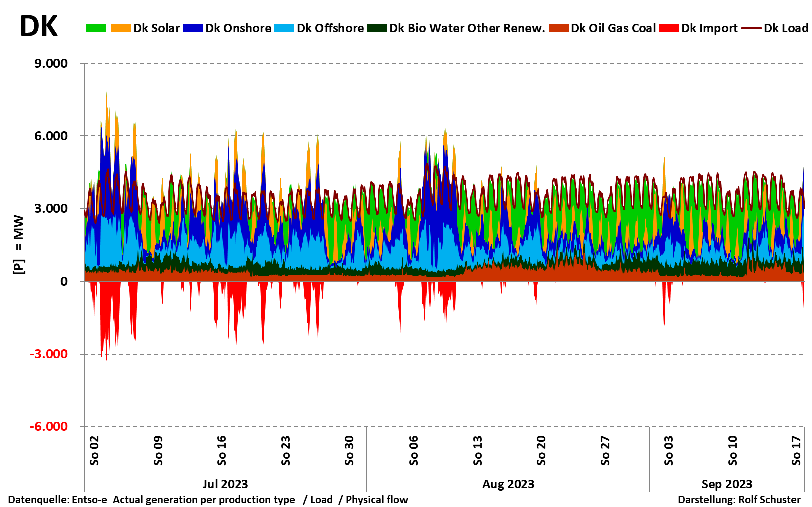
Task: Click the orange Dk Solar legend swatch
Action: tap(121, 28)
